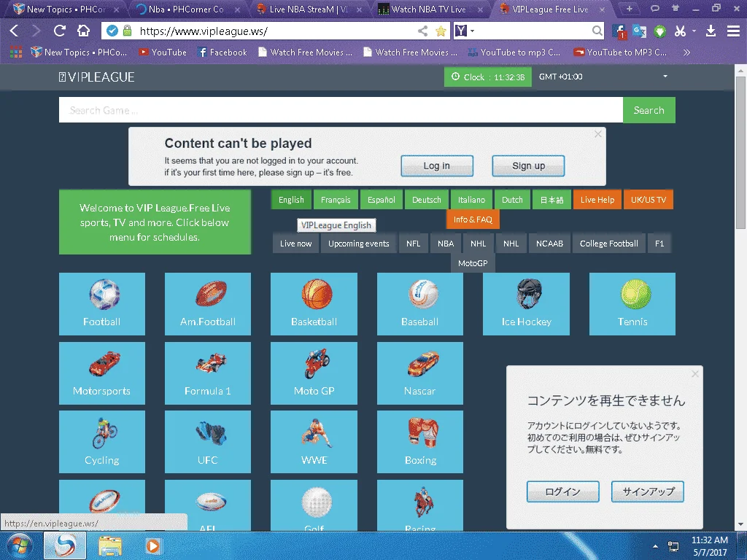Viewport: 747px width, 560px height.
Task: Open the WWE category tile
Action: [x=314, y=442]
